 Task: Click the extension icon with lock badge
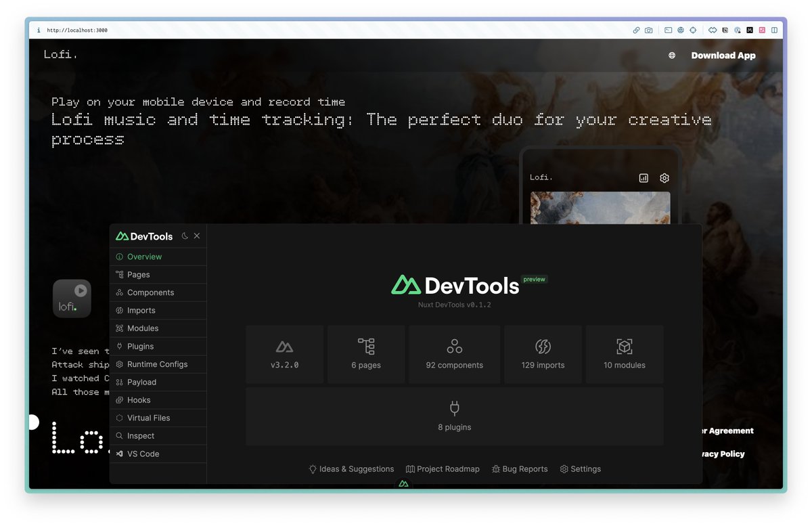[738, 30]
